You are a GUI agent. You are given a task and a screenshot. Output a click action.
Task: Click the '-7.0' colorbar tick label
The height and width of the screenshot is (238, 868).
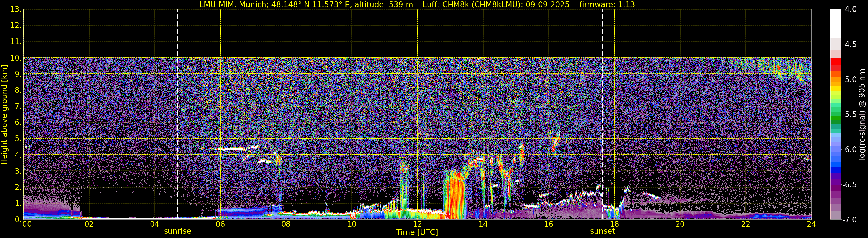[x=849, y=220]
